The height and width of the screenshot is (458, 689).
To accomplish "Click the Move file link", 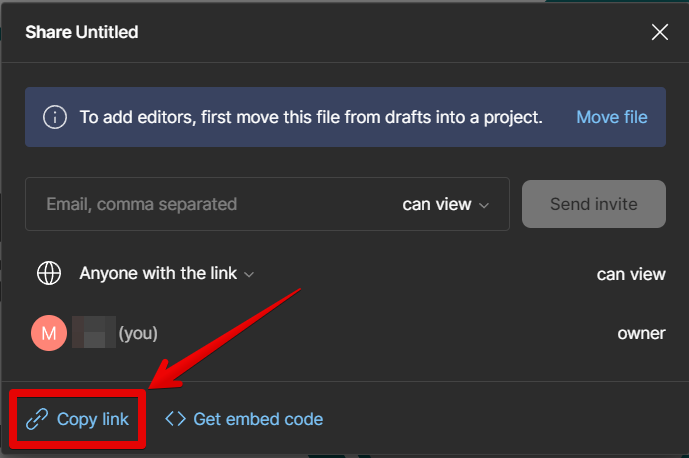I will [611, 117].
